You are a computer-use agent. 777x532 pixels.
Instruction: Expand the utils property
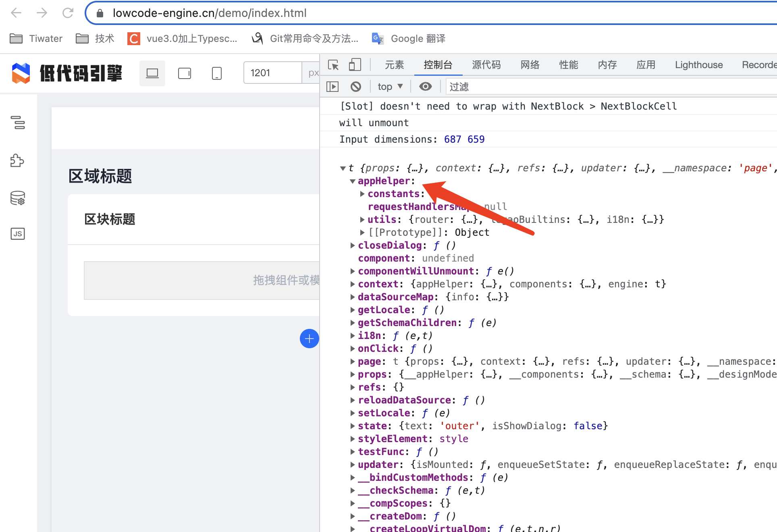click(362, 220)
